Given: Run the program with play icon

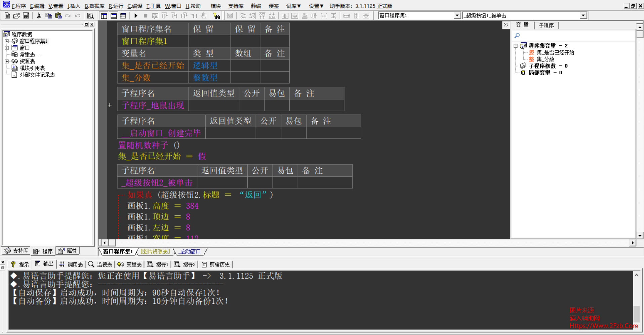Looking at the screenshot, I should pos(136,15).
